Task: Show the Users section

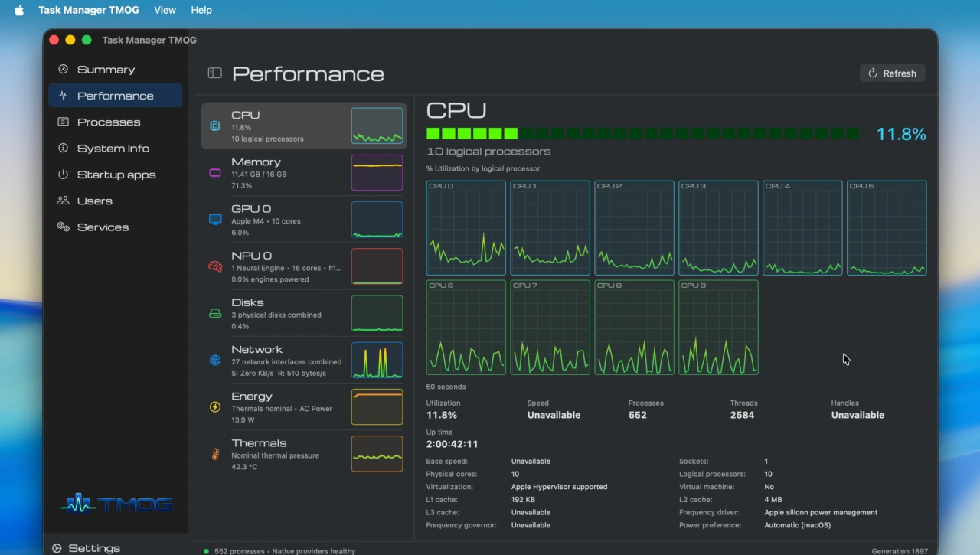Action: pos(115,201)
